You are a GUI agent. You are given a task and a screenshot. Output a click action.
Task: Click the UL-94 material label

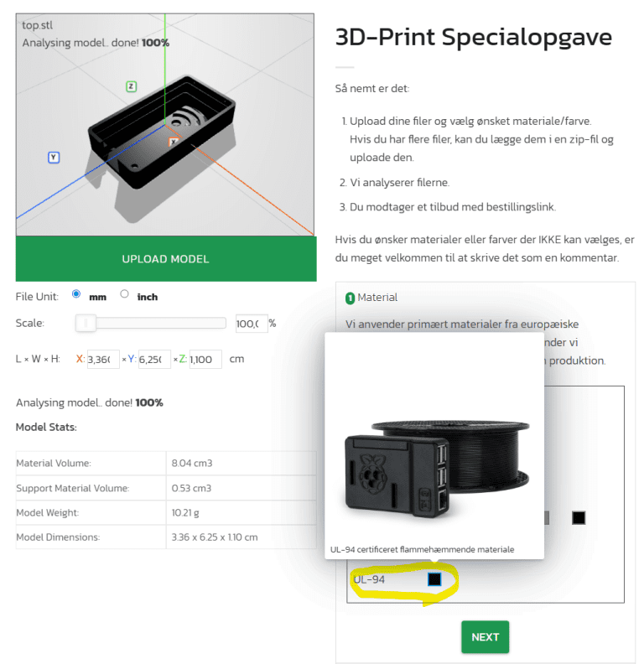(369, 579)
